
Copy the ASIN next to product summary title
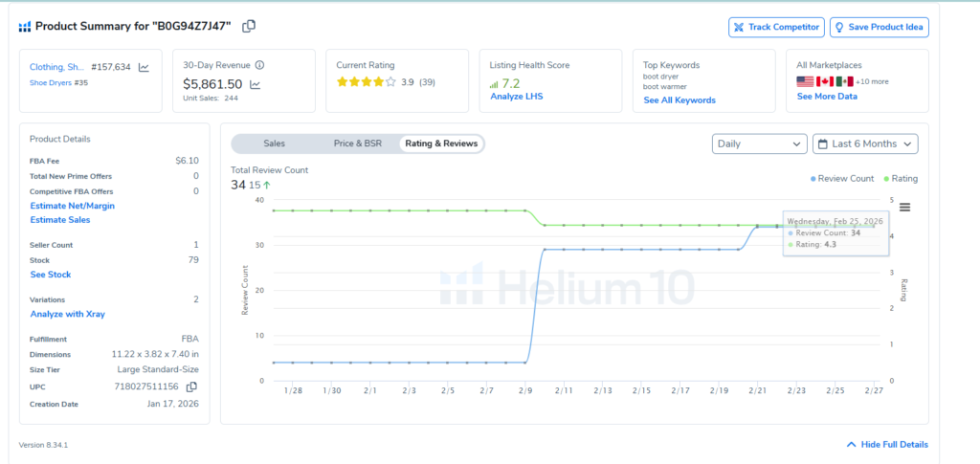(x=249, y=27)
